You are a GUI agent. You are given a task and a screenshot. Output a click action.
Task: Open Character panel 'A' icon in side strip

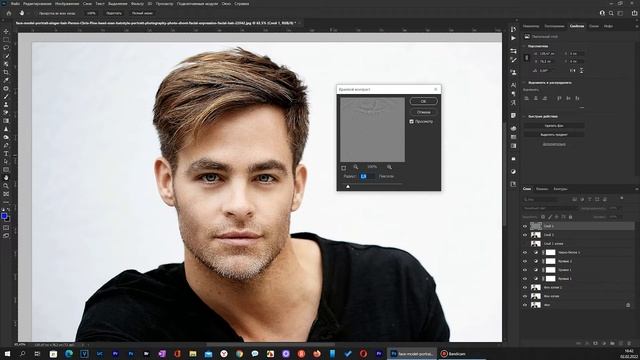tap(513, 85)
